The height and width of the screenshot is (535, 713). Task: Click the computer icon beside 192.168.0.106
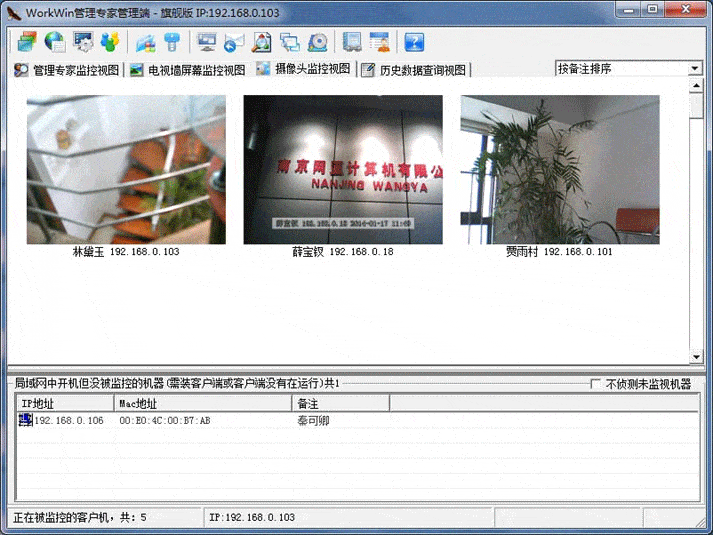[25, 420]
